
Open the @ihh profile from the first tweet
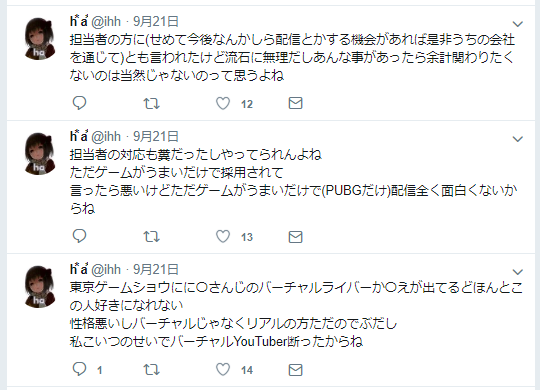[106, 22]
